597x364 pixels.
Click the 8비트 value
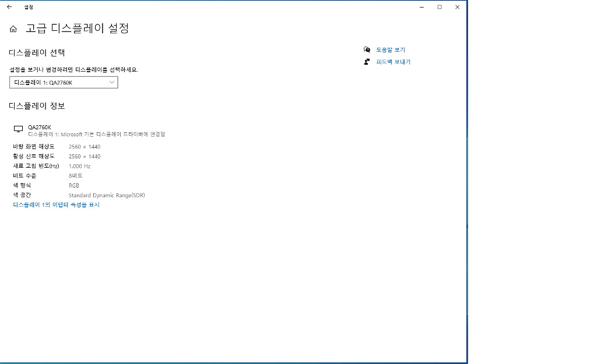pyautogui.click(x=75, y=176)
